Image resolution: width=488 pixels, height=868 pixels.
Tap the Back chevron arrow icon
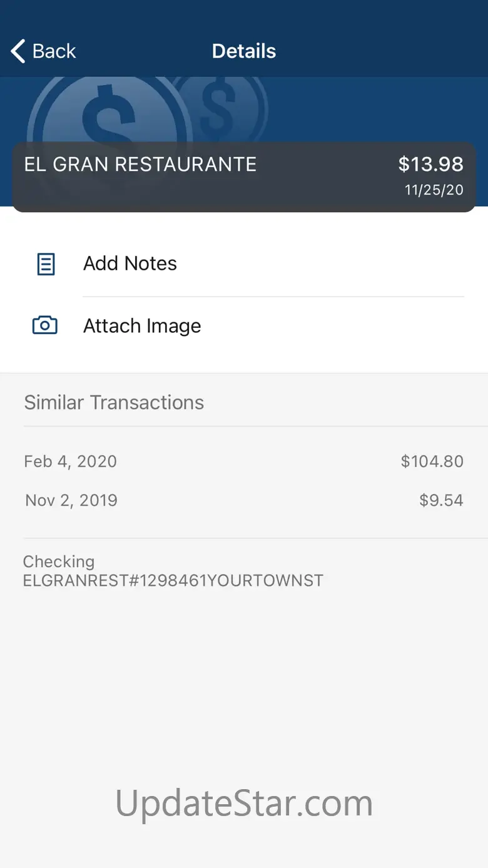coord(19,51)
